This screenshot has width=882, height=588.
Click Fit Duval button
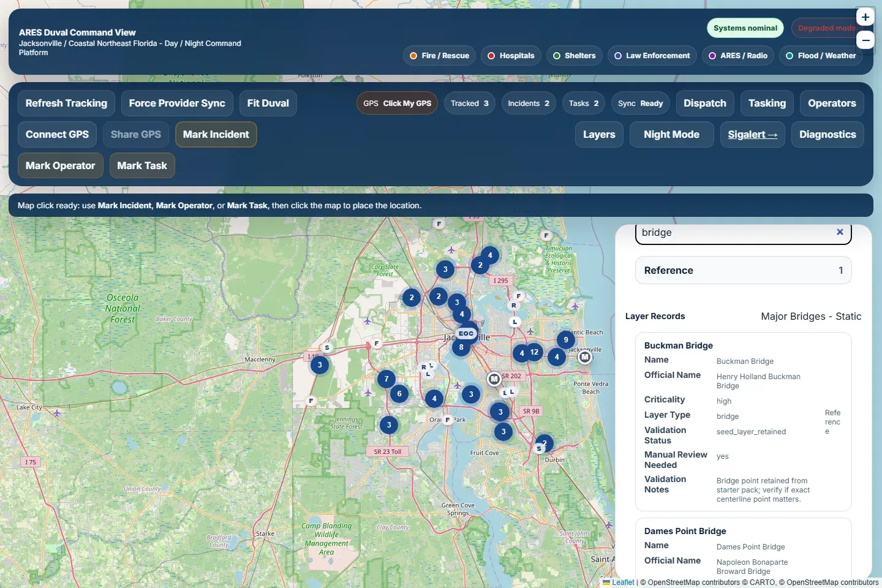tap(268, 104)
